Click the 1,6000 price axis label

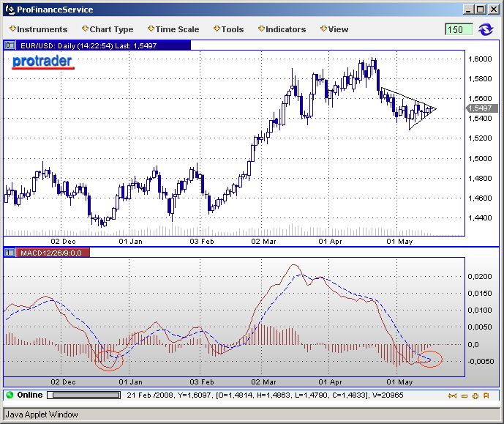tap(480, 59)
